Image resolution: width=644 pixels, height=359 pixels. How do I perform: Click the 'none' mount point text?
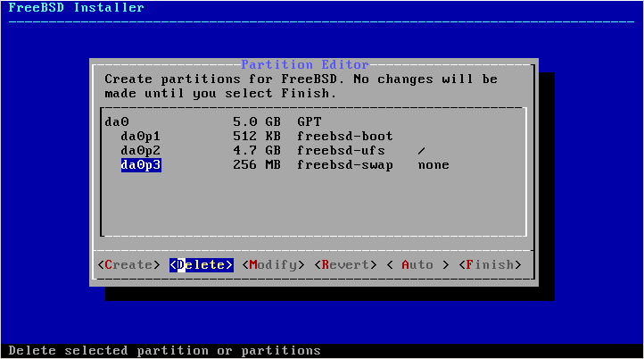[433, 165]
